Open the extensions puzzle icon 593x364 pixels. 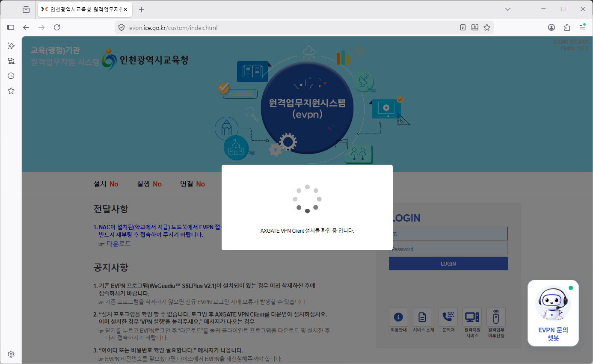[567, 27]
